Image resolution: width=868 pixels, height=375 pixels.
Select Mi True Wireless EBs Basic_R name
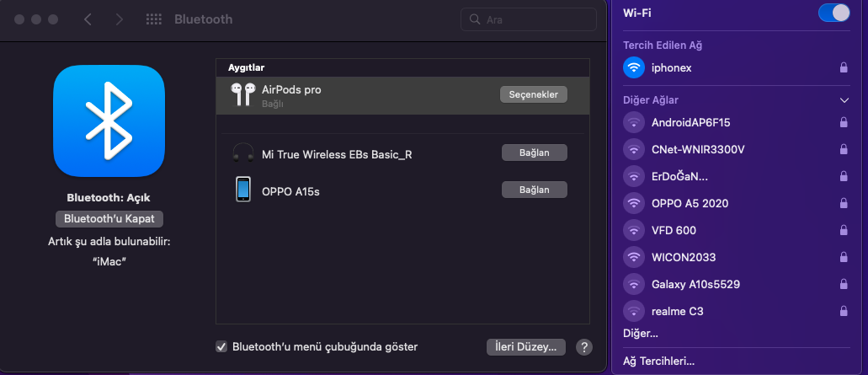[337, 154]
